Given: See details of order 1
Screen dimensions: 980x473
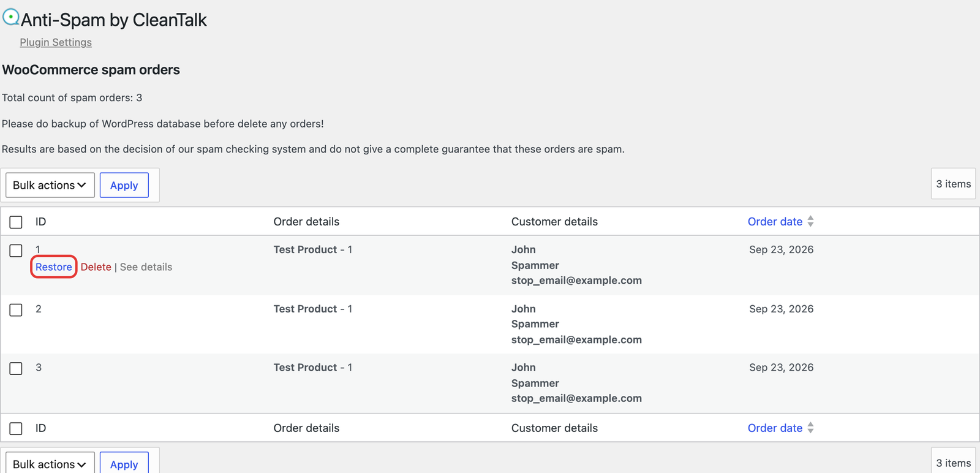Looking at the screenshot, I should click(x=146, y=267).
